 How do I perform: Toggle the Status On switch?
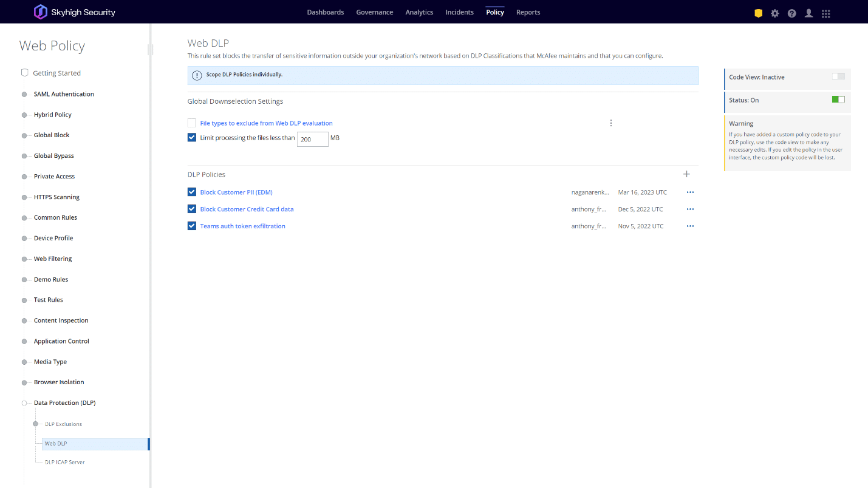point(838,100)
